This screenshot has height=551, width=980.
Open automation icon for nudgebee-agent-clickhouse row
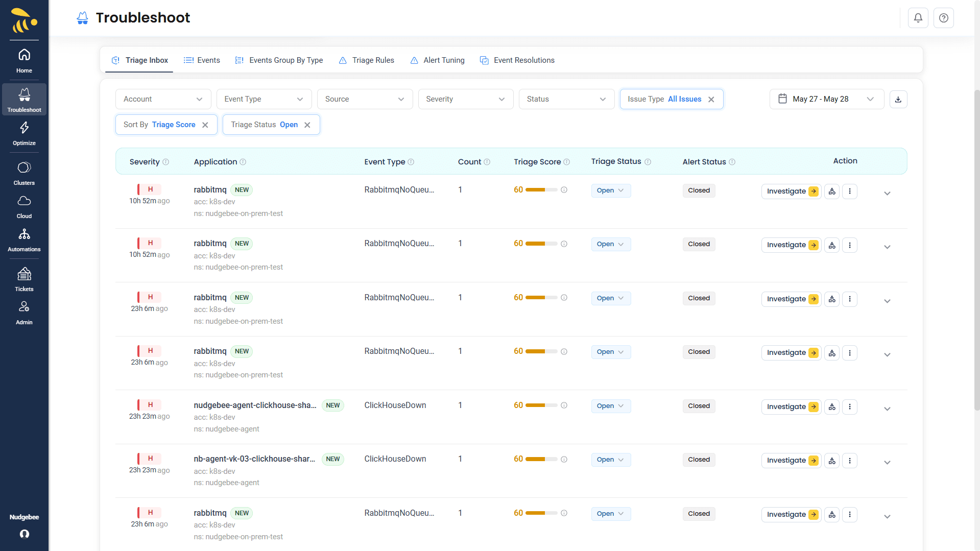tap(832, 406)
